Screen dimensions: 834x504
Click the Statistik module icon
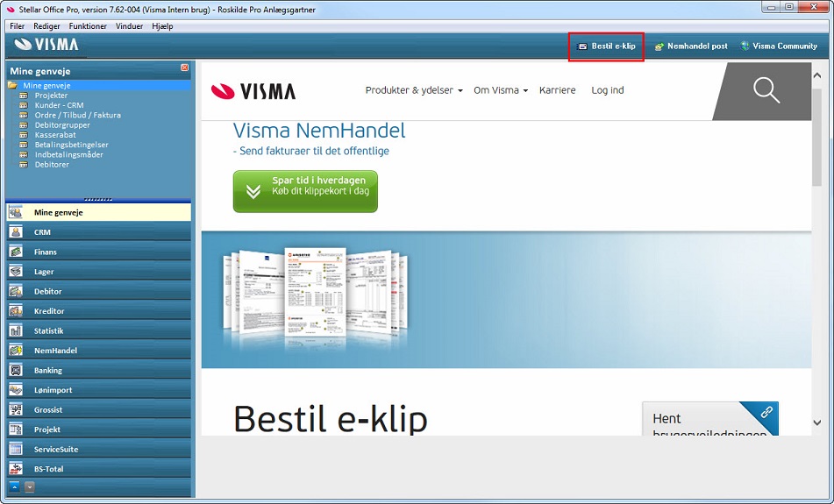(x=16, y=330)
